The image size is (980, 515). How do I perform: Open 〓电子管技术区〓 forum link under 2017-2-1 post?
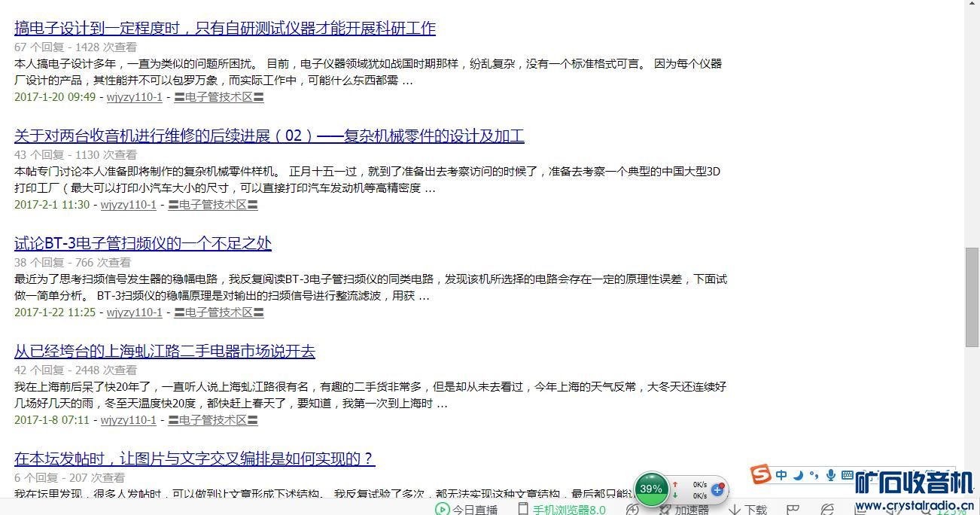click(x=213, y=205)
